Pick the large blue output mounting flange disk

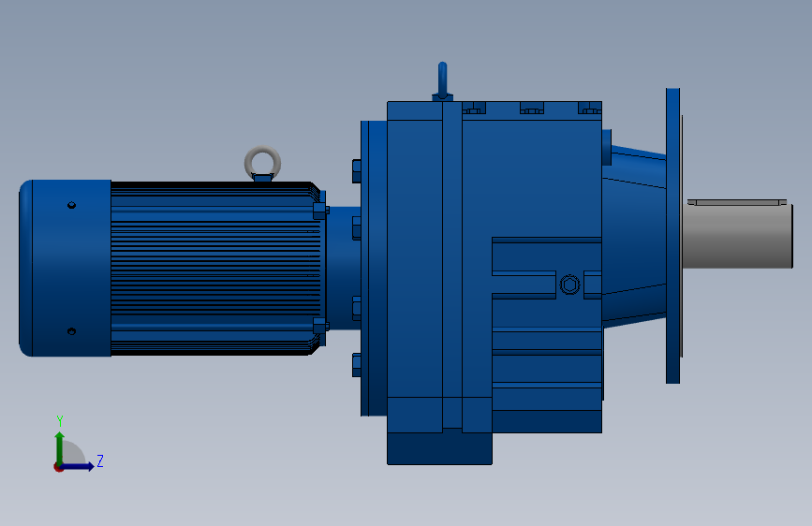(673, 236)
